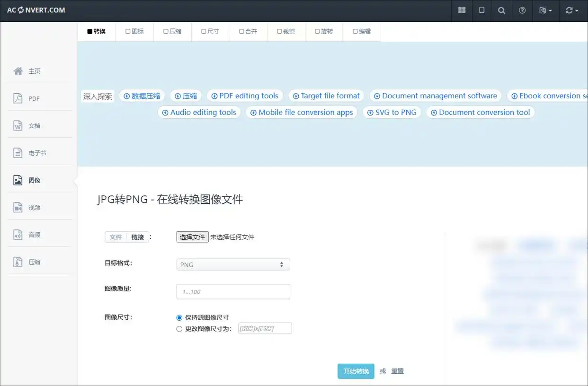Image resolution: width=588 pixels, height=386 pixels.
Task: Click the 重置 reset link
Action: click(398, 371)
